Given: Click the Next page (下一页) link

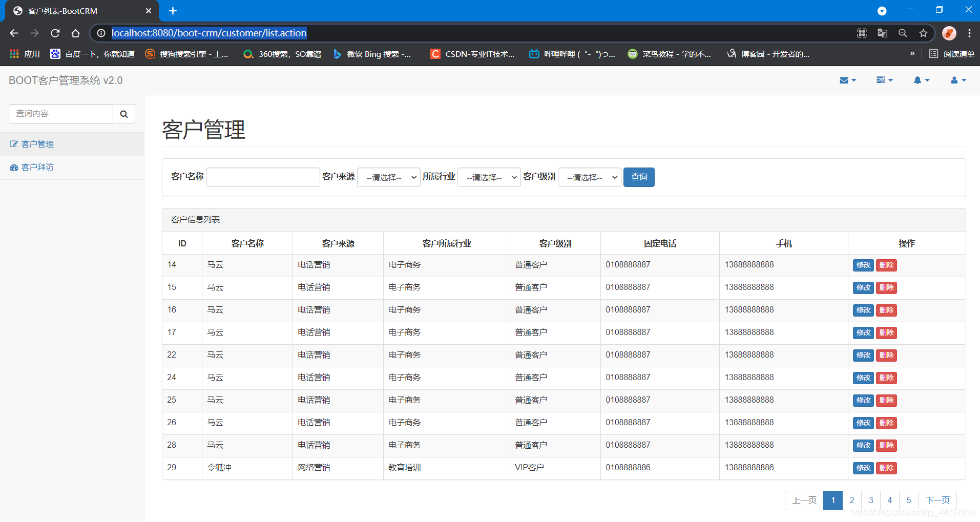Looking at the screenshot, I should (x=937, y=500).
